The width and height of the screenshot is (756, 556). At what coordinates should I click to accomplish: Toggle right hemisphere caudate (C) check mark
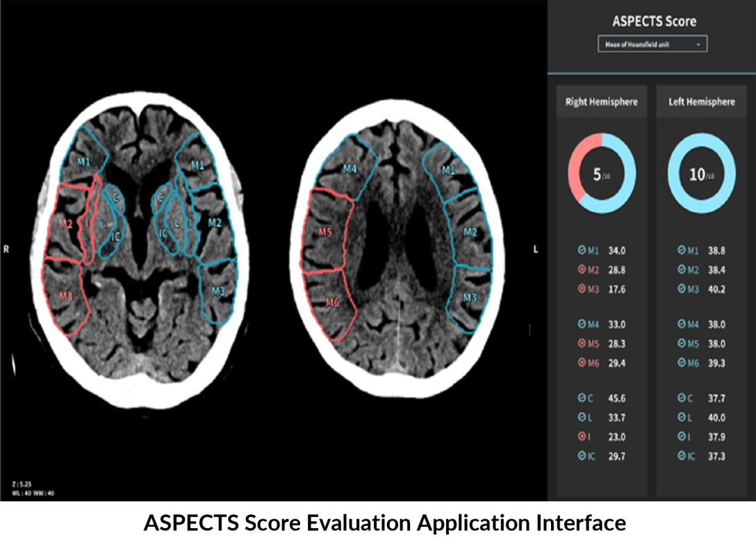[582, 398]
